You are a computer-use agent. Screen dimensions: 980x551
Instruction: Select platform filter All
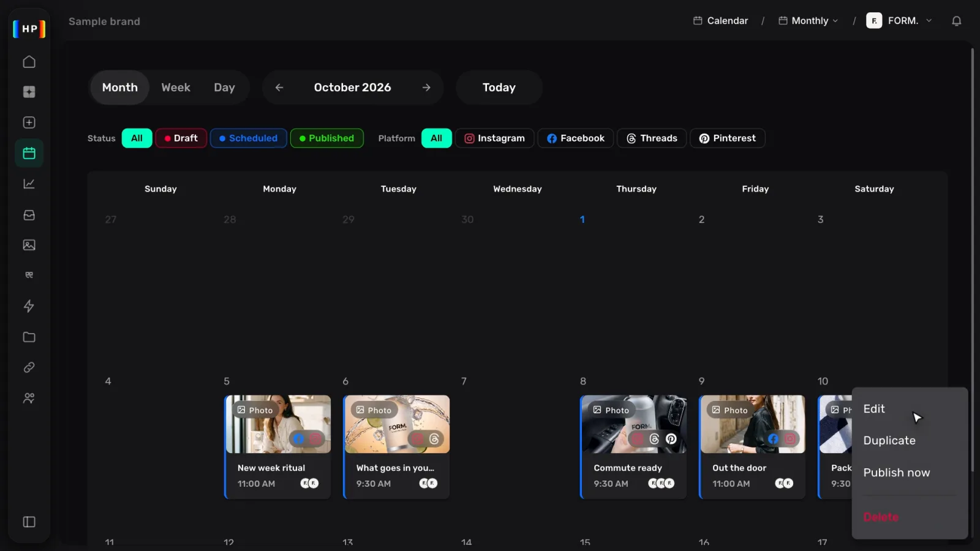[436, 138]
